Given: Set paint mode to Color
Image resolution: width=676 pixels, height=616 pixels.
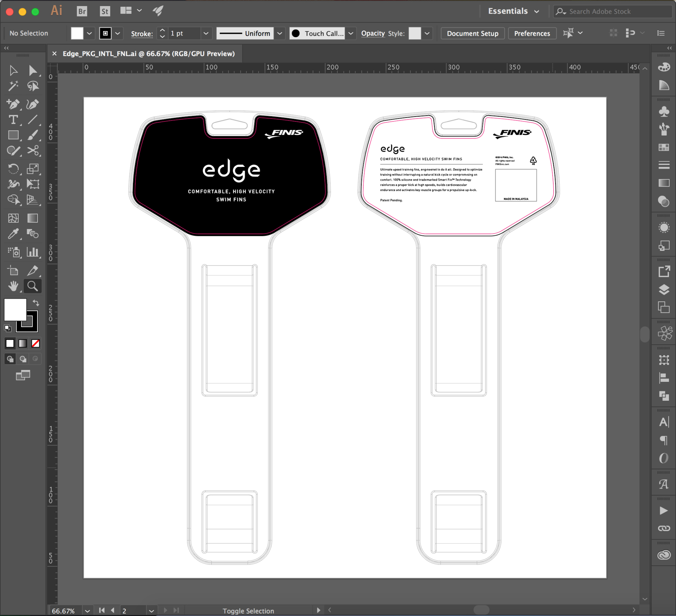Looking at the screenshot, I should pyautogui.click(x=10, y=343).
